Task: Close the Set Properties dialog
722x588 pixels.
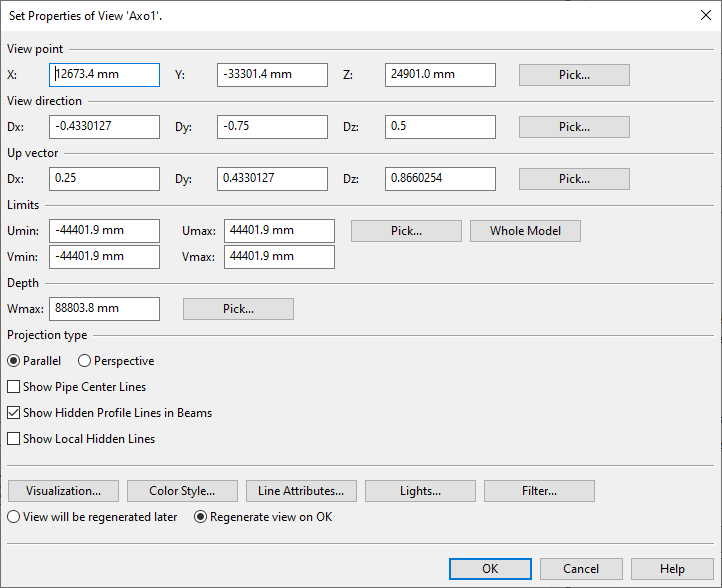Action: point(705,14)
